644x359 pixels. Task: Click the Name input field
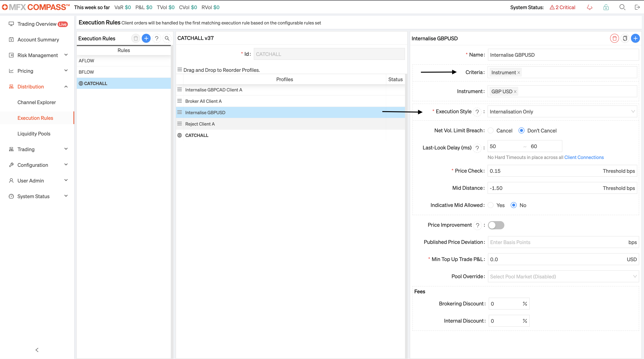coord(563,55)
